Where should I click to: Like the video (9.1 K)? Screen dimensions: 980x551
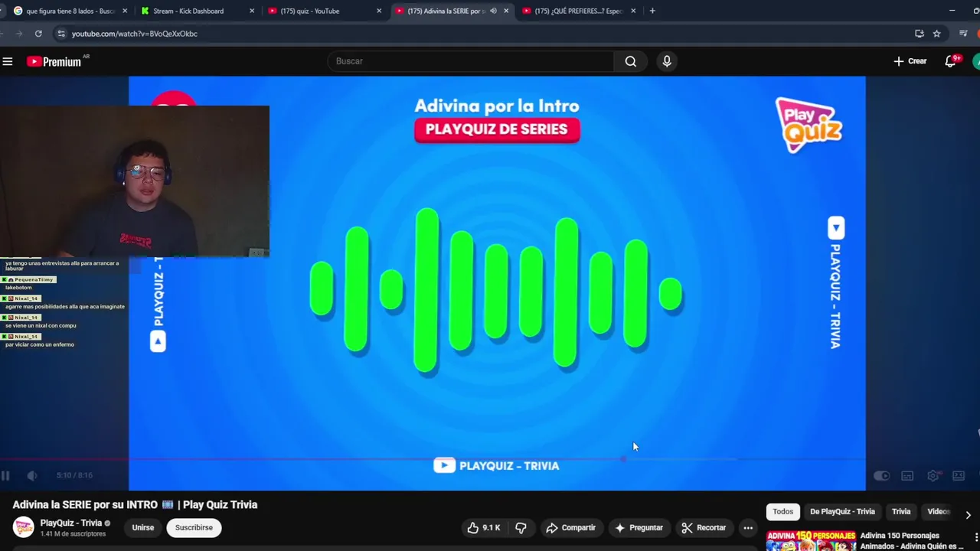click(x=483, y=527)
